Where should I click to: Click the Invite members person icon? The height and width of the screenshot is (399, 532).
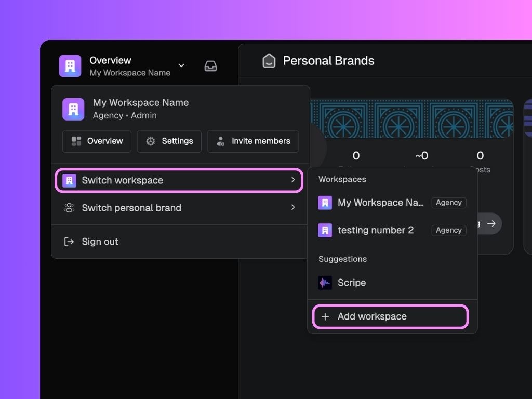tap(220, 141)
